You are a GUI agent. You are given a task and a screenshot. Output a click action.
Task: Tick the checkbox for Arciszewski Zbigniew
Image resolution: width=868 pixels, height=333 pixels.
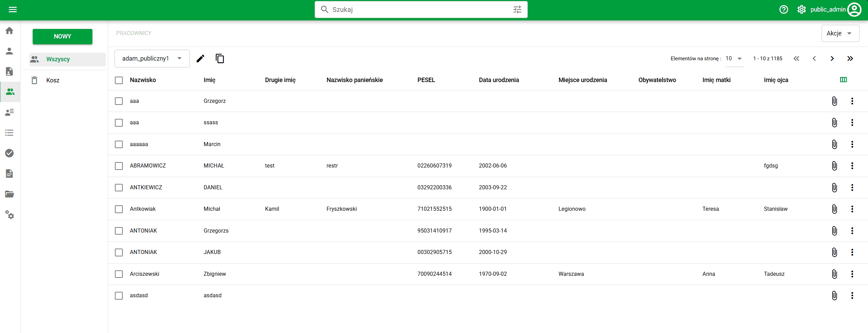tap(119, 274)
